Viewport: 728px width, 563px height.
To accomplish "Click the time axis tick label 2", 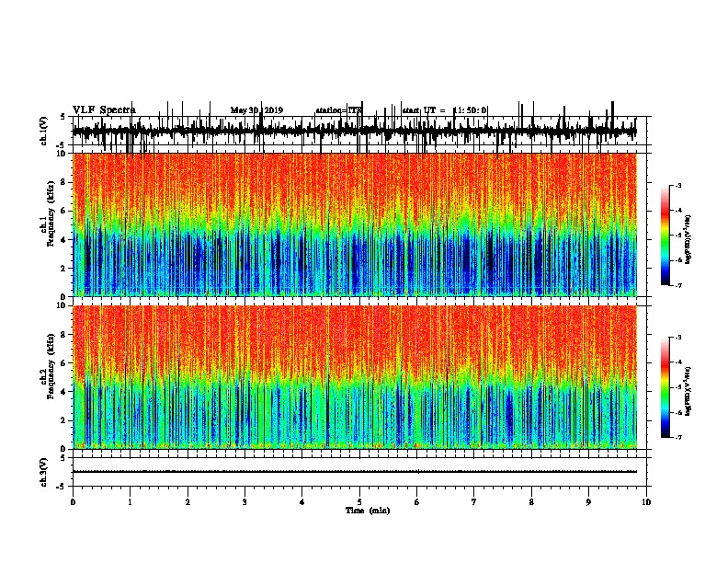I will [x=188, y=502].
